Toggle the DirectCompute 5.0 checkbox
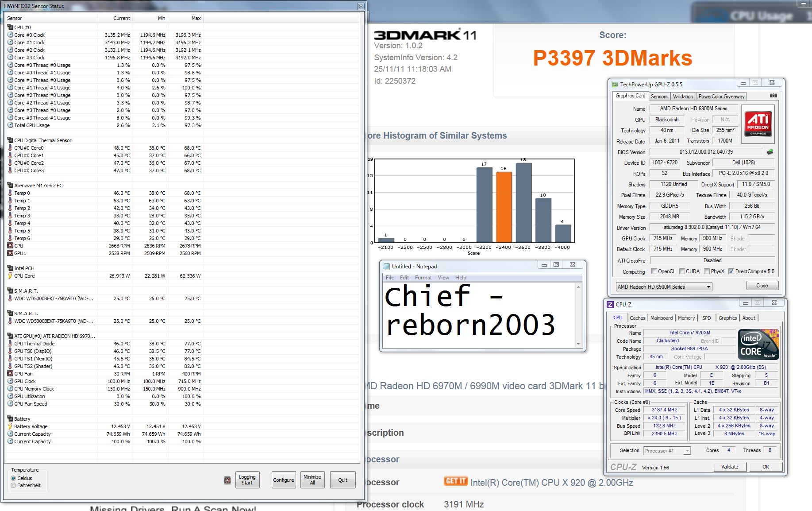Image resolution: width=812 pixels, height=511 pixels. pos(731,271)
